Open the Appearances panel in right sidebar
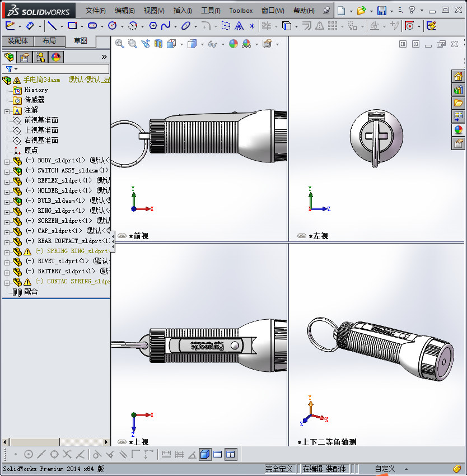Image resolution: width=467 pixels, height=476 pixels. pyautogui.click(x=458, y=129)
